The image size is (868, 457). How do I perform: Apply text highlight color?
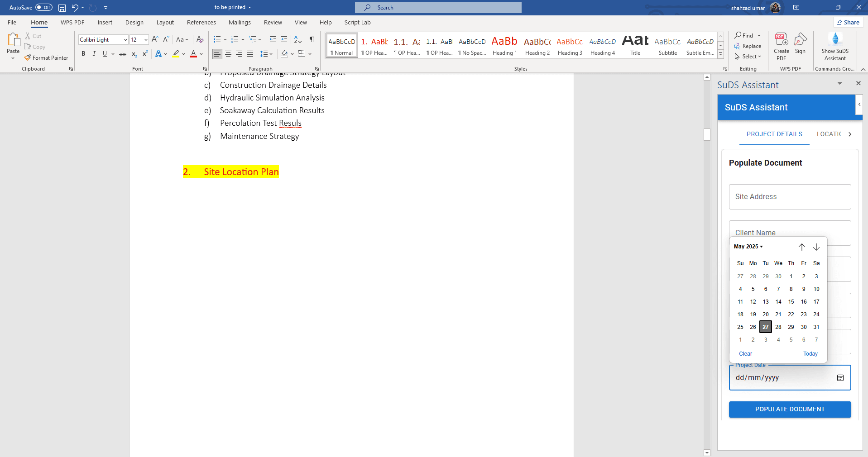176,54
